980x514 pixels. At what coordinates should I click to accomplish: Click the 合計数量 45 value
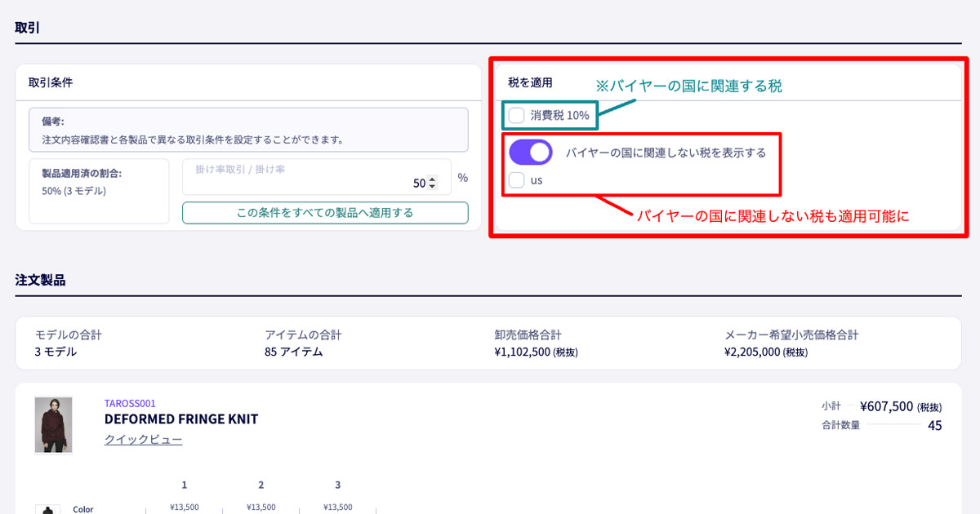point(934,425)
